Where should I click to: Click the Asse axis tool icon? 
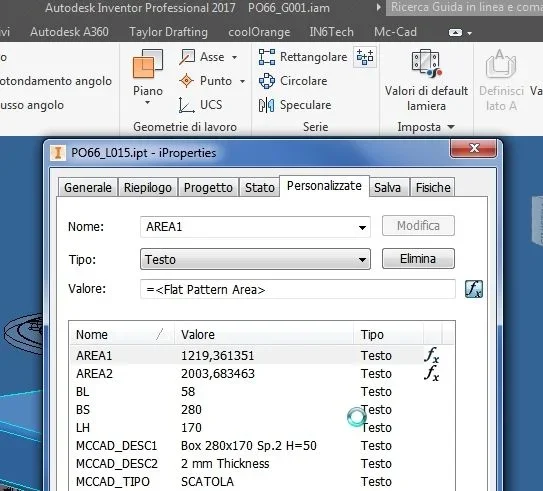(x=187, y=57)
